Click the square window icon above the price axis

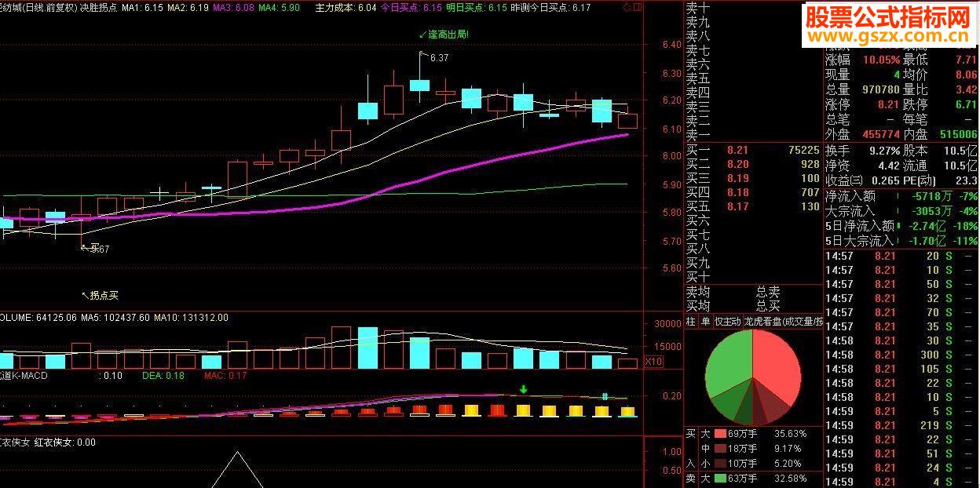pyautogui.click(x=637, y=7)
